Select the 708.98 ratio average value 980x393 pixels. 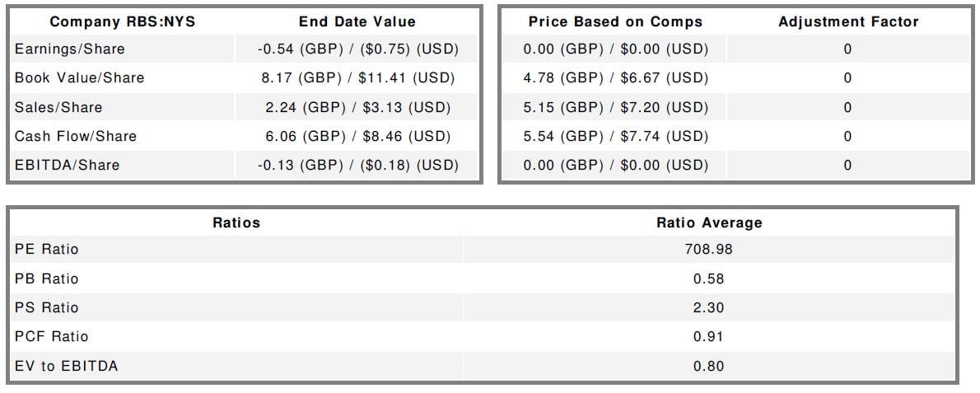point(709,249)
